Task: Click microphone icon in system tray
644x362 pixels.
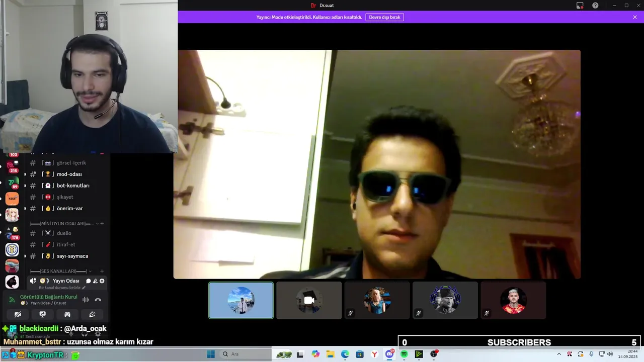Action: (591, 354)
